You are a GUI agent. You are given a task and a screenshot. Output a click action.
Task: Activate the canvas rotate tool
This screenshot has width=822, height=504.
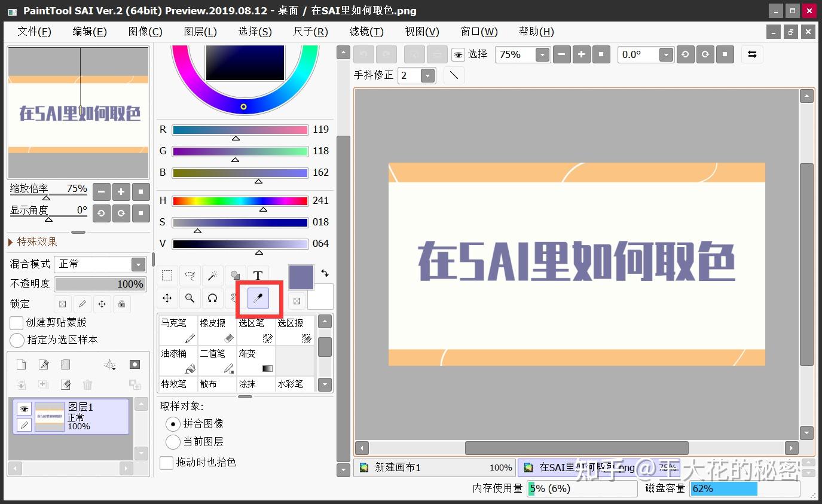point(212,298)
